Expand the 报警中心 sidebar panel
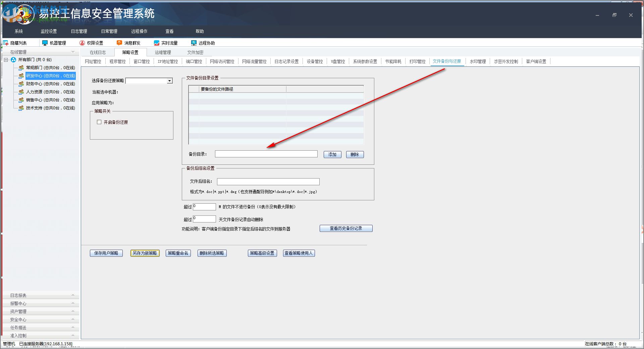 pos(73,303)
